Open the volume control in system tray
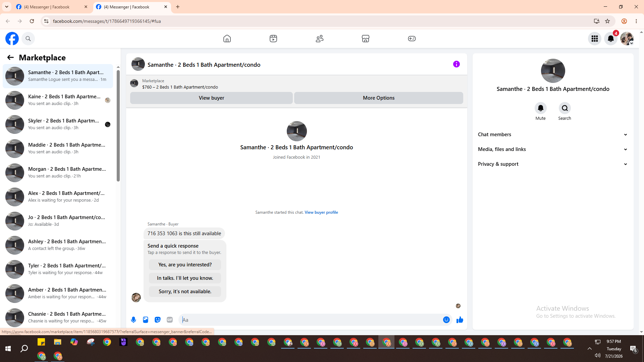Image resolution: width=644 pixels, height=362 pixels. pyautogui.click(x=598, y=356)
